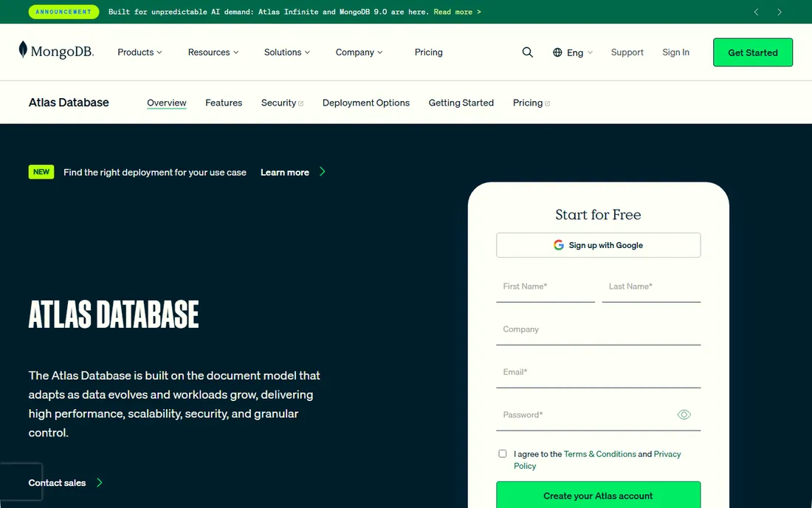Focus the Last Name field
Image resolution: width=812 pixels, height=508 pixels.
pos(651,287)
